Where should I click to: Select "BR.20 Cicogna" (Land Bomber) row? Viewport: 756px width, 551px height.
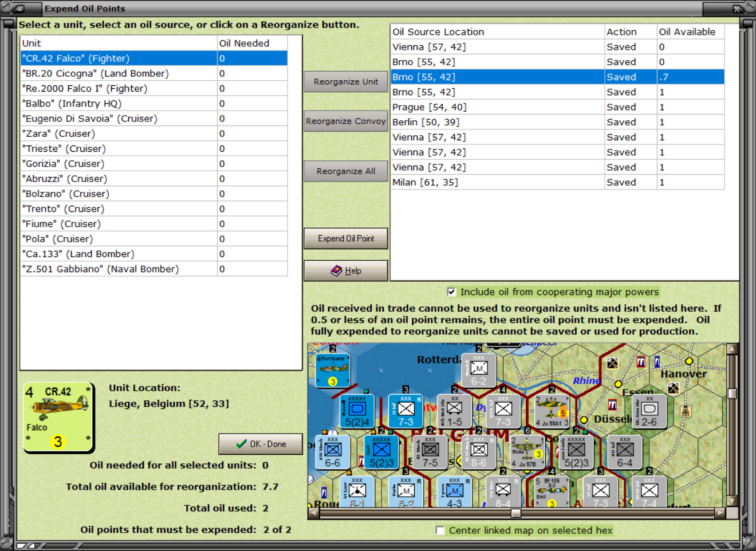(x=154, y=73)
